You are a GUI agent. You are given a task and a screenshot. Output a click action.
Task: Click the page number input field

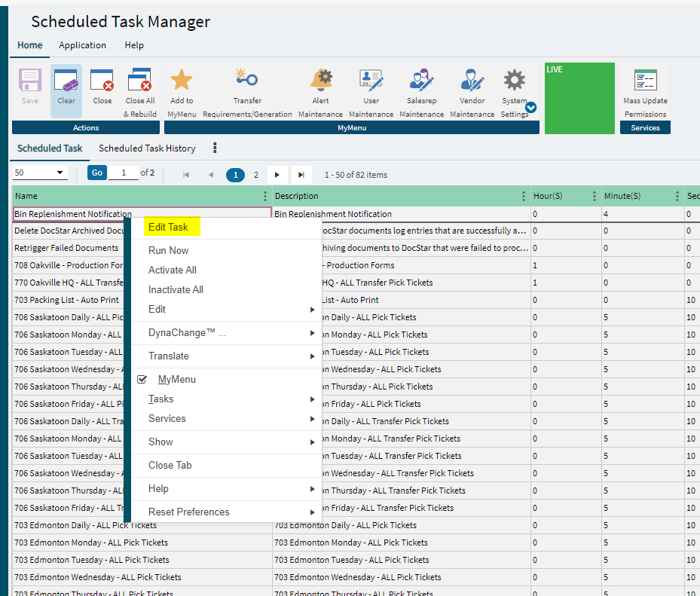[124, 173]
